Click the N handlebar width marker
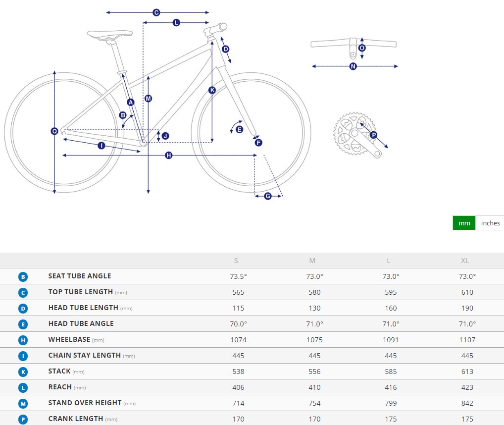This screenshot has width=504, height=425. pyautogui.click(x=353, y=66)
